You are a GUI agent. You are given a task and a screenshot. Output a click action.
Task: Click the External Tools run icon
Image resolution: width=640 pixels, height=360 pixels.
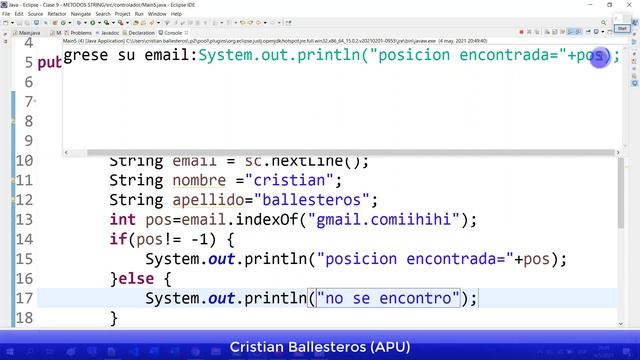(121, 23)
